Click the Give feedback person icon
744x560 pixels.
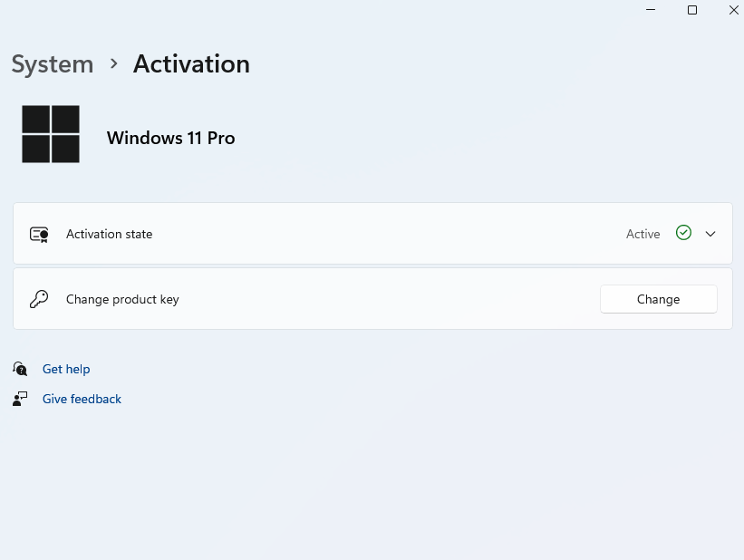(20, 399)
